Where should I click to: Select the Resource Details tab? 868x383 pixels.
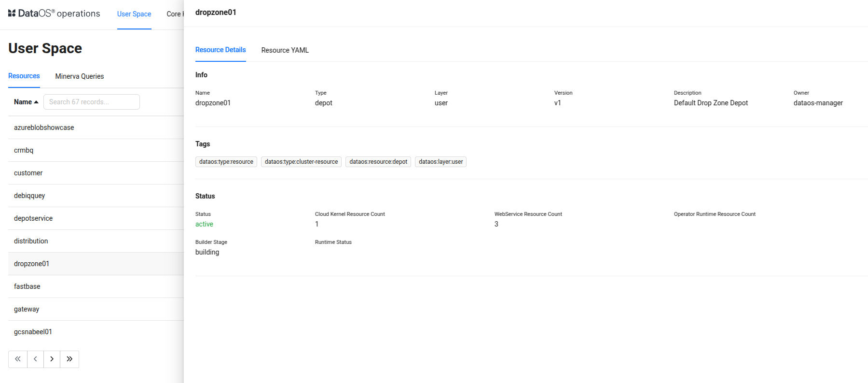[x=220, y=50]
